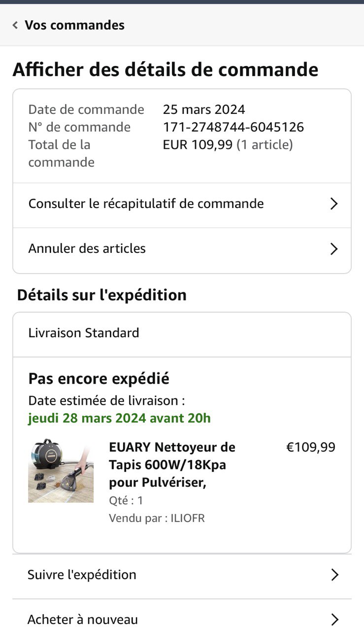The width and height of the screenshot is (364, 631).
Task: Click the €109,99 item price
Action: pos(311,447)
